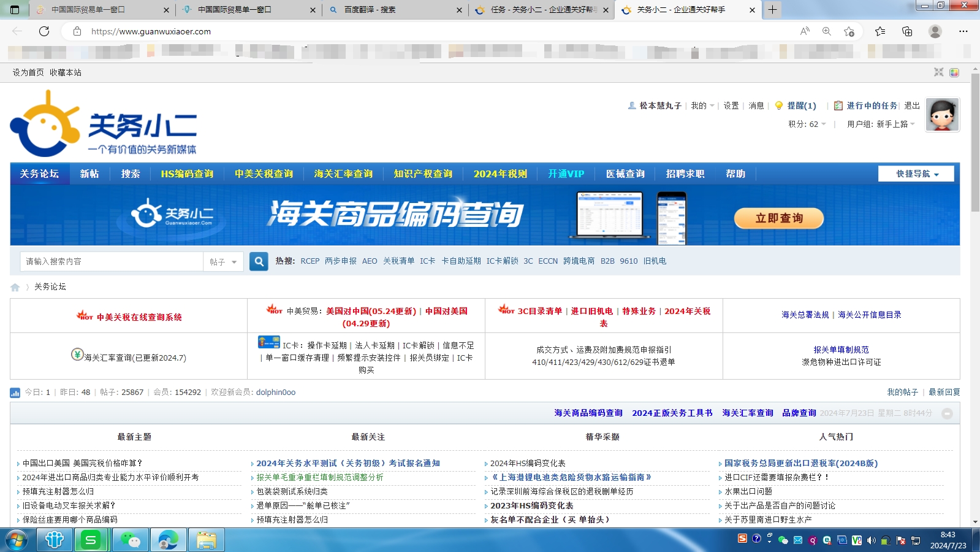The image size is (980, 552).
Task: Expand the 帖子 search type dropdown
Action: tap(223, 262)
